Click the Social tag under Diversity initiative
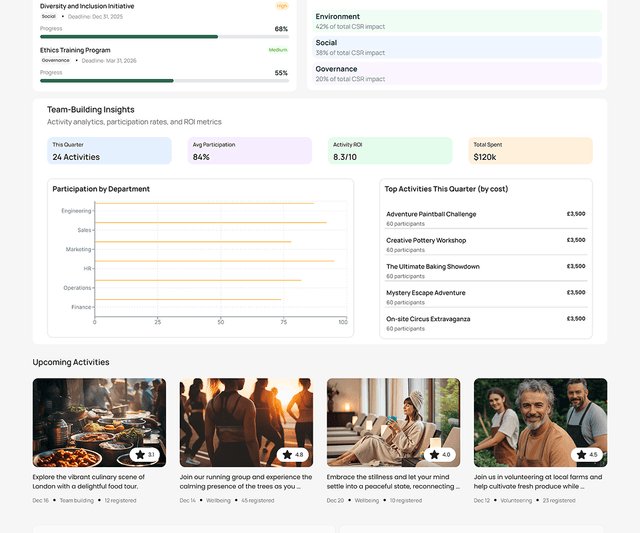 [x=49, y=16]
